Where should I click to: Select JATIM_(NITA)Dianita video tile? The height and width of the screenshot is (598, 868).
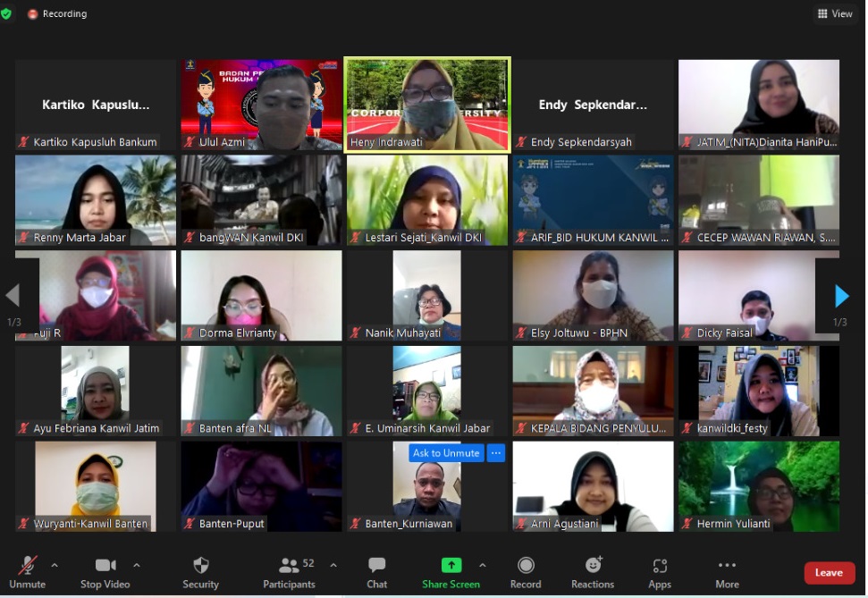click(759, 105)
